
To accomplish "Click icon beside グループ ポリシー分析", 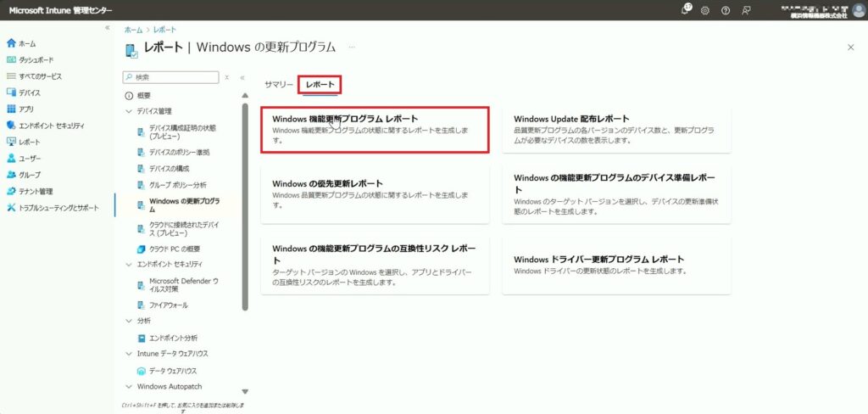I will click(x=142, y=185).
